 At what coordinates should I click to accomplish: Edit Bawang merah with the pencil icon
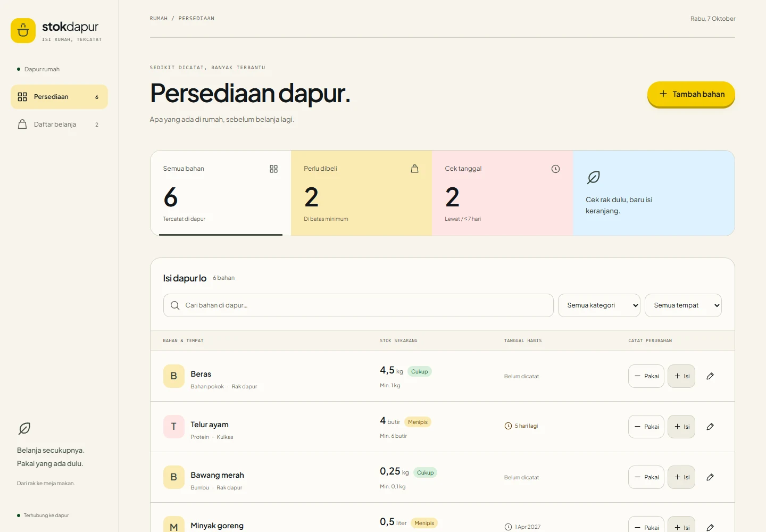pos(710,477)
